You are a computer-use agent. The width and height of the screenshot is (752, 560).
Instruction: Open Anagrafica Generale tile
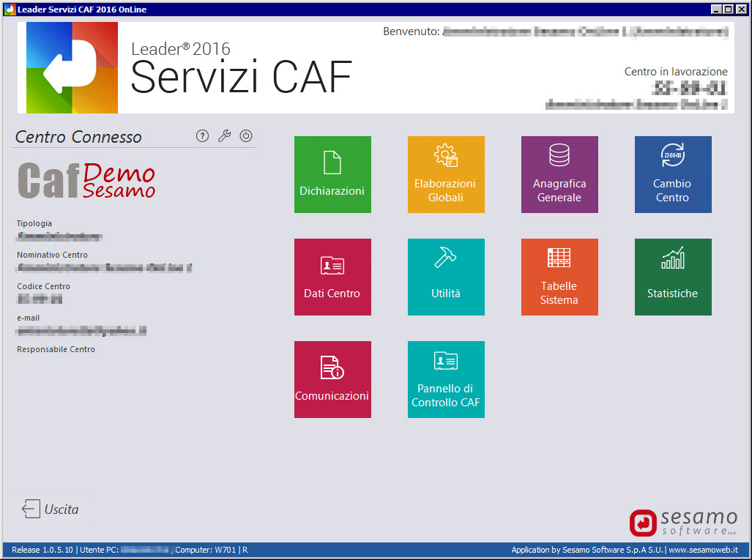(x=559, y=174)
